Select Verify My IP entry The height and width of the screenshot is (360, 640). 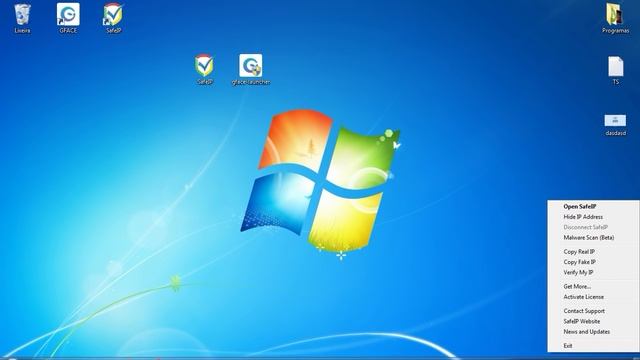593,272
